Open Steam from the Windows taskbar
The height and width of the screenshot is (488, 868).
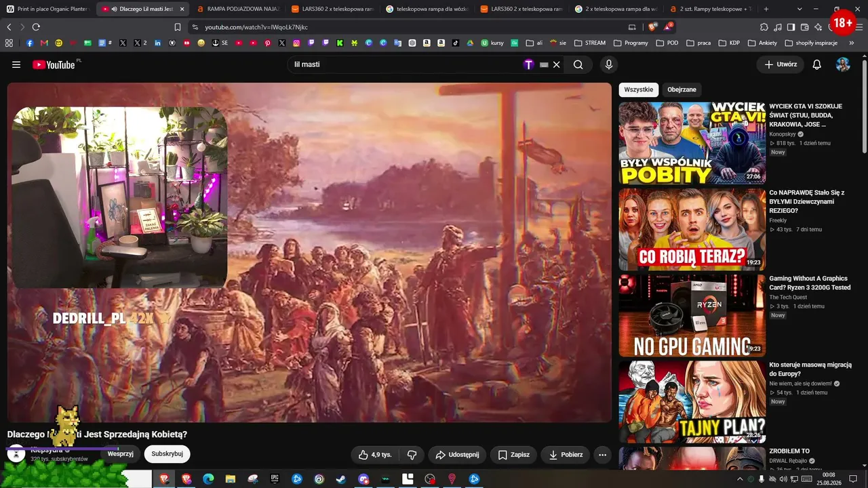coord(340,479)
